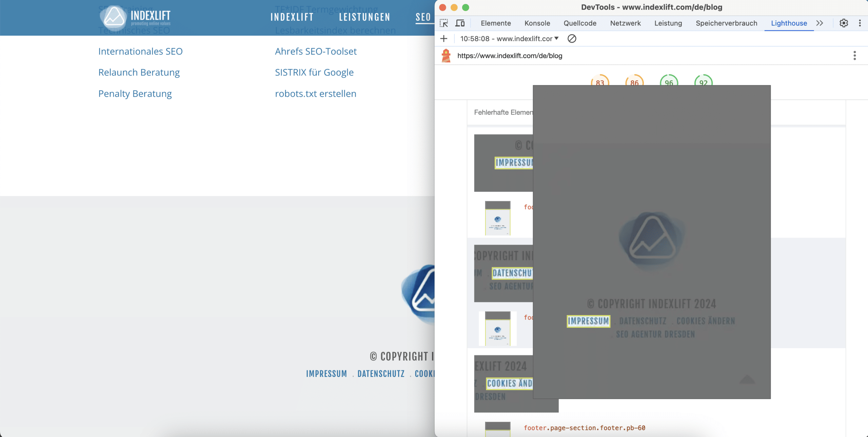Open the report selector dropdown 10:58:08
Screen dimensions: 868x437
tap(509, 39)
